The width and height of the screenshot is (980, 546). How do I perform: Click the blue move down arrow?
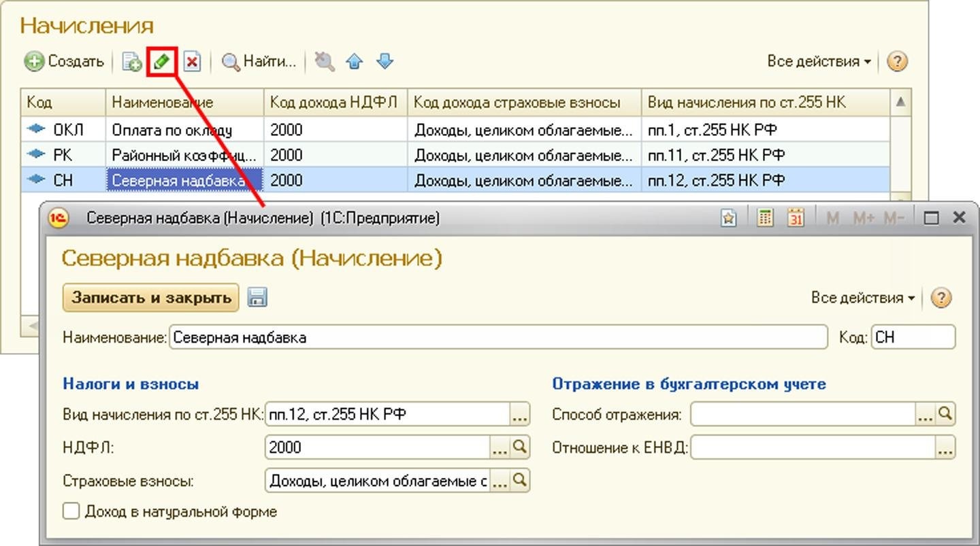coord(385,62)
